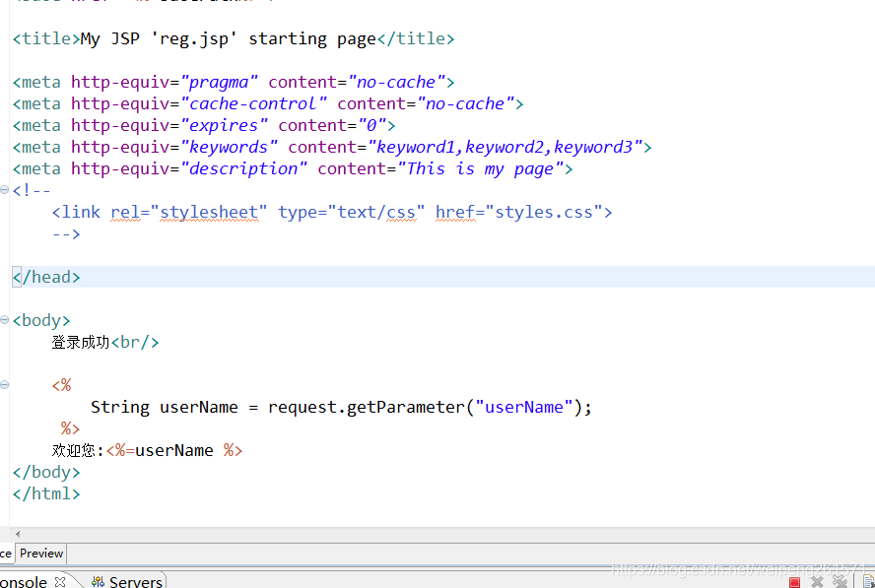Click the 欢迎您 expression line
Image resolution: width=875 pixels, height=588 pixels.
[x=148, y=451]
